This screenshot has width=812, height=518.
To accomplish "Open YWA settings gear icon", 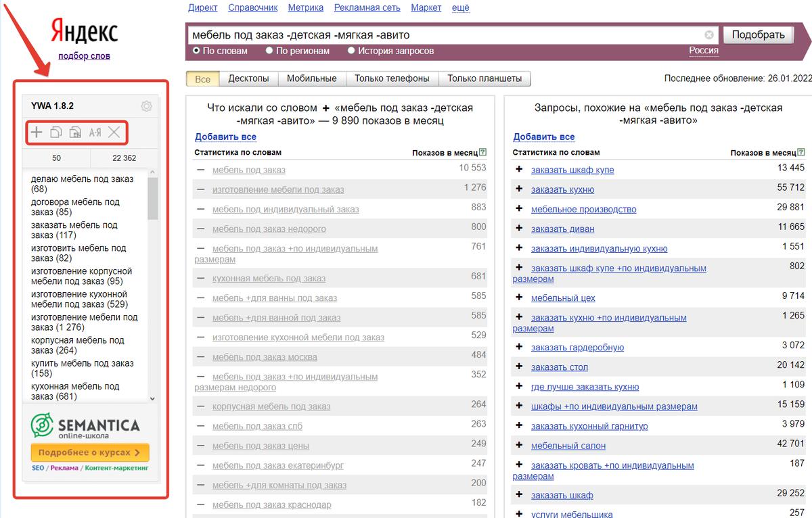I will point(146,106).
